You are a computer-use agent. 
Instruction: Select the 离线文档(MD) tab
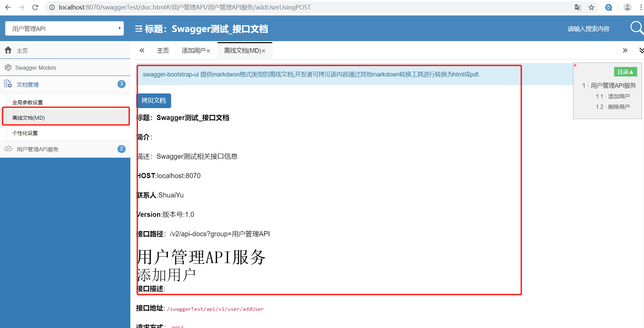pyautogui.click(x=245, y=51)
